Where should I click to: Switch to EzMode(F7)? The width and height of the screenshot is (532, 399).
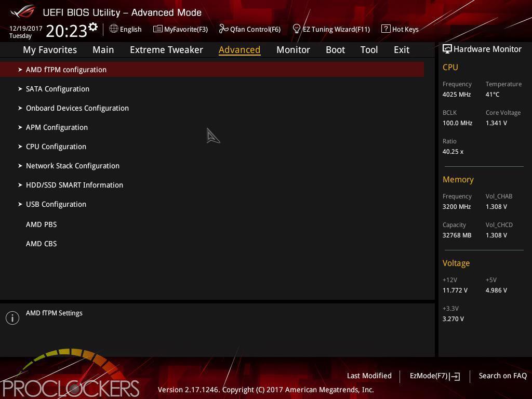435,376
